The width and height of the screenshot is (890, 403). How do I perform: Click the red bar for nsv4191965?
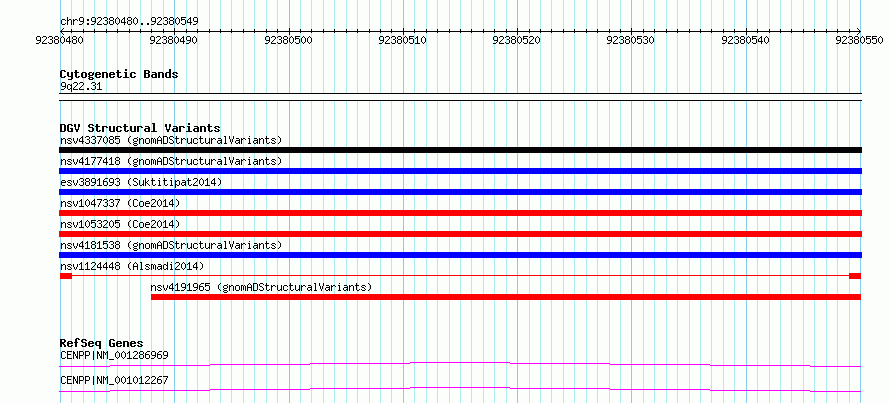506,297
